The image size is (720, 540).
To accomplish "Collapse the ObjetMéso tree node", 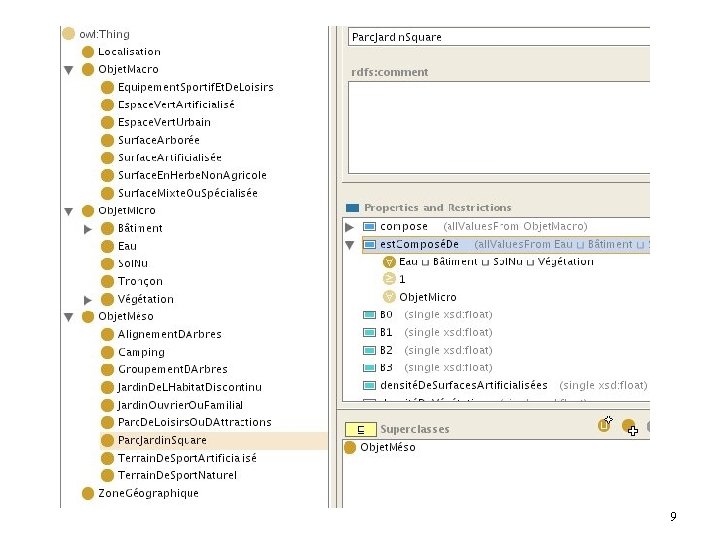I will pos(68,317).
